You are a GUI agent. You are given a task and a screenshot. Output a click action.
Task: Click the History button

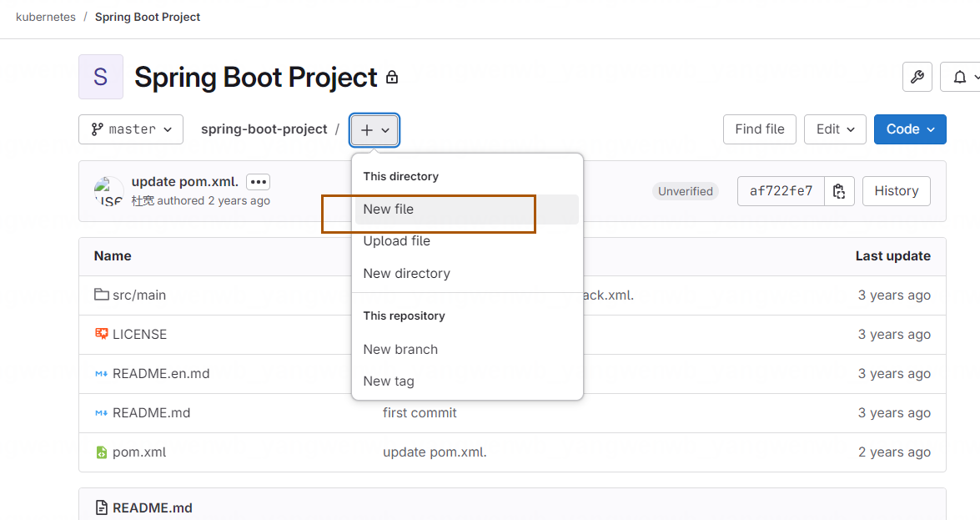tap(897, 191)
